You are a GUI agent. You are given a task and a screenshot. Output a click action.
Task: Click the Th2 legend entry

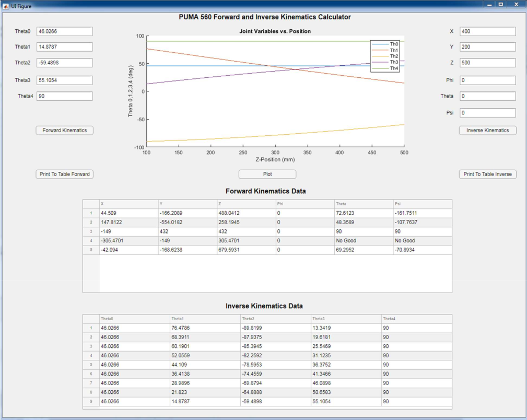(x=385, y=56)
